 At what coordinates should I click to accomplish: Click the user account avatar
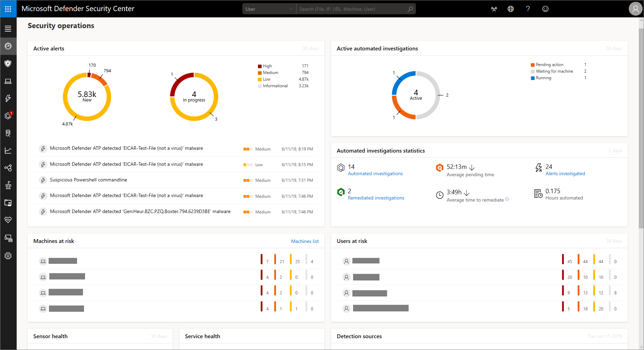(635, 9)
